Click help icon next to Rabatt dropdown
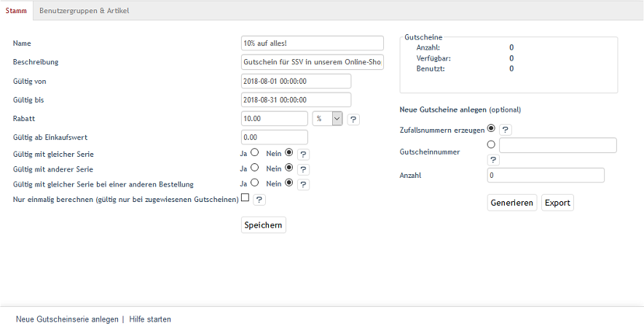644x331 pixels. [x=353, y=119]
